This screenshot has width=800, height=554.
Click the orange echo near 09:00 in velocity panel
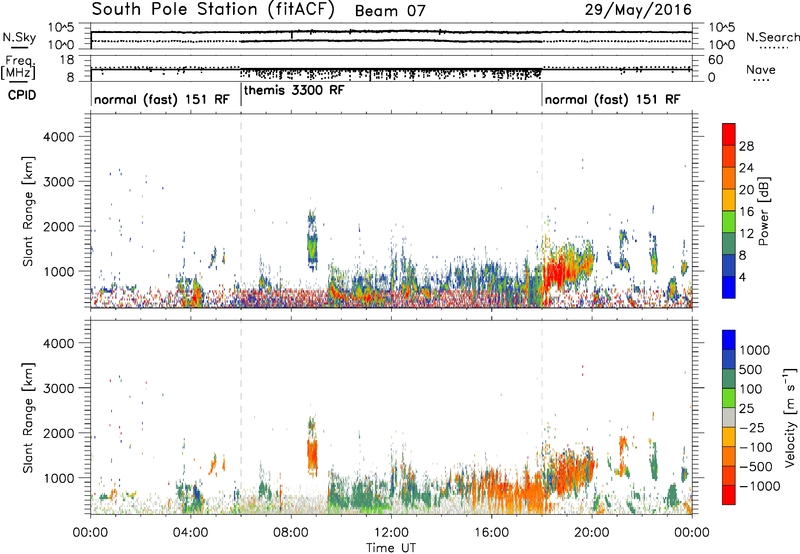tap(312, 457)
